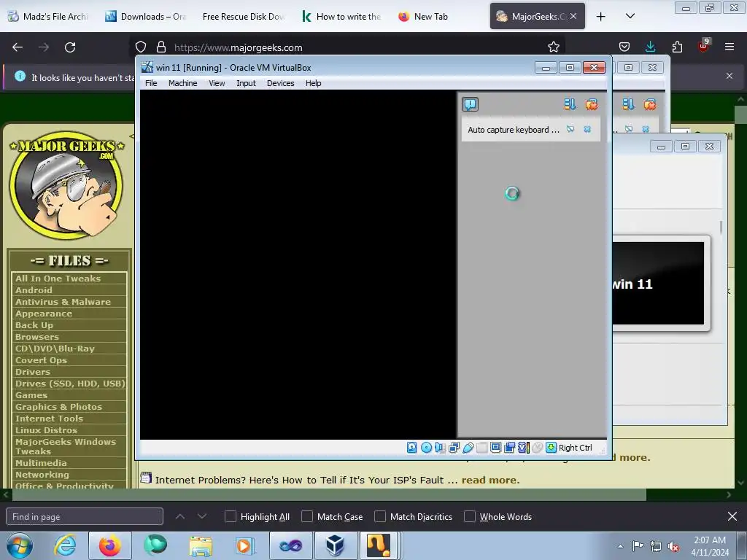Go to previous find match arrow
This screenshot has height=560, width=747.
tap(180, 517)
